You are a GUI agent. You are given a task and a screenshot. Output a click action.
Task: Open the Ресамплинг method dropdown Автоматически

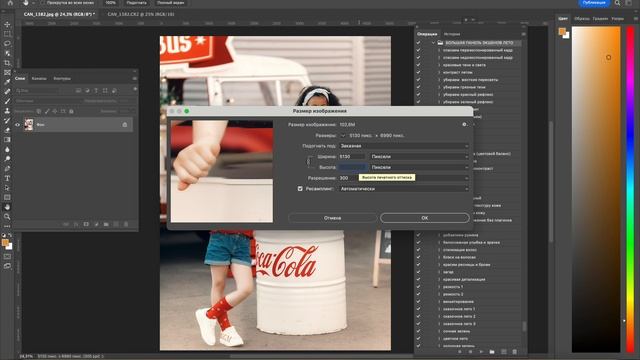[x=404, y=189]
